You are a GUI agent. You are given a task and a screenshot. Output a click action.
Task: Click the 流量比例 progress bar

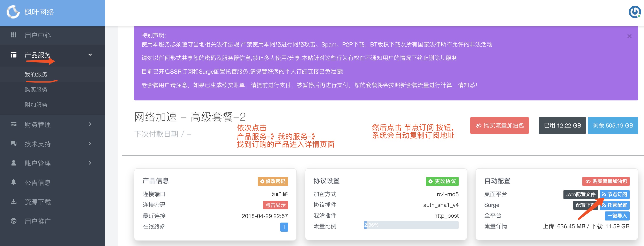[411, 225]
